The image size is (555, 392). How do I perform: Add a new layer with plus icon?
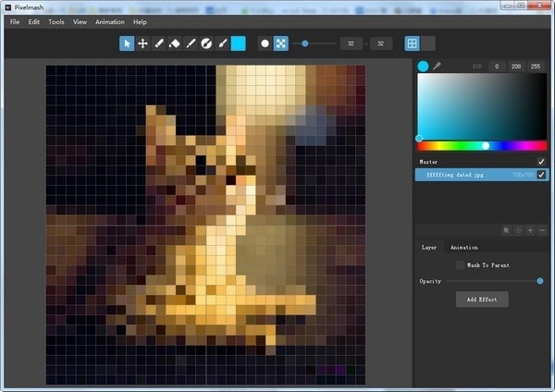(530, 230)
